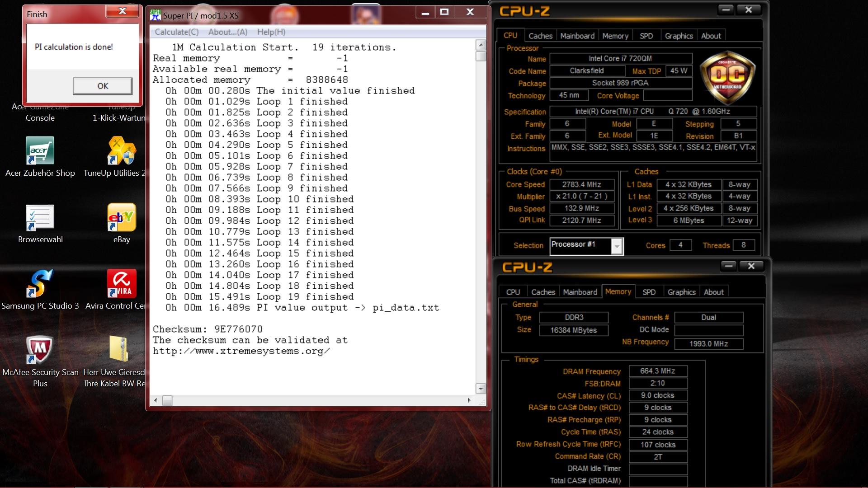Click the horizontal scroll right arrow in Super PI
868x488 pixels.
pyautogui.click(x=469, y=400)
